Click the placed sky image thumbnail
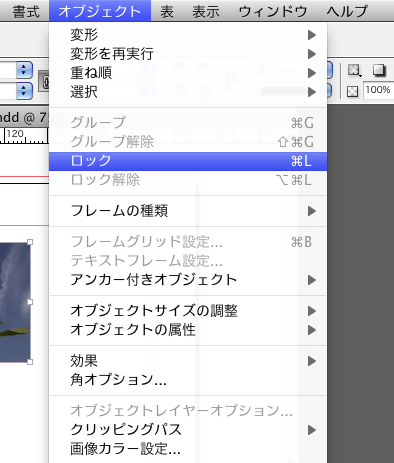 click(15, 302)
